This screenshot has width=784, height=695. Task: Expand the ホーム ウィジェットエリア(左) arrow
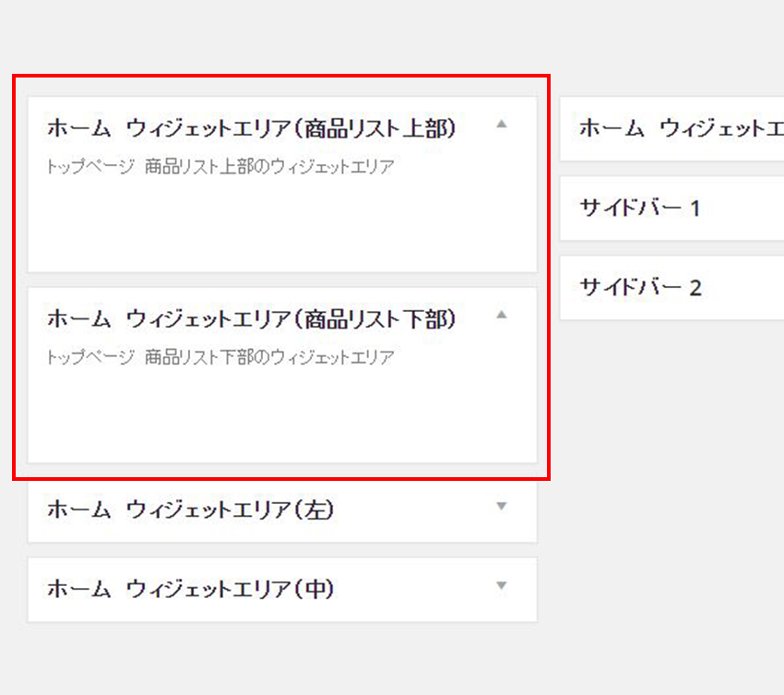point(502,506)
